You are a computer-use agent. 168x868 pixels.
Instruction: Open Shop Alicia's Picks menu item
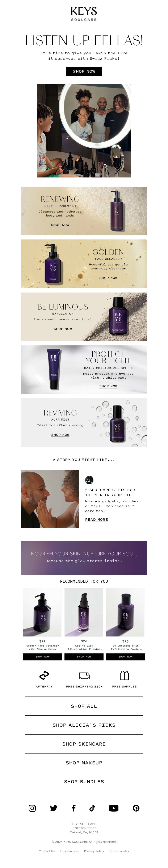(x=84, y=725)
